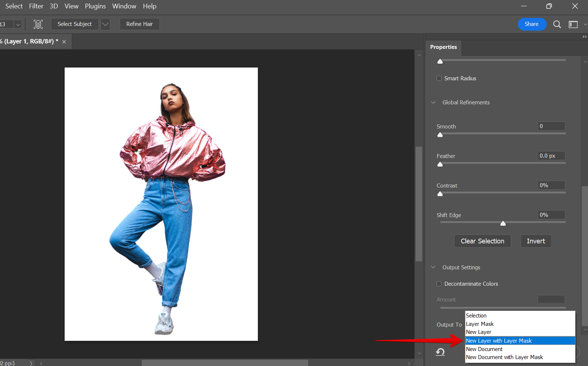Click the sample all layers icon
Image resolution: width=588 pixels, height=366 pixels.
[38, 24]
